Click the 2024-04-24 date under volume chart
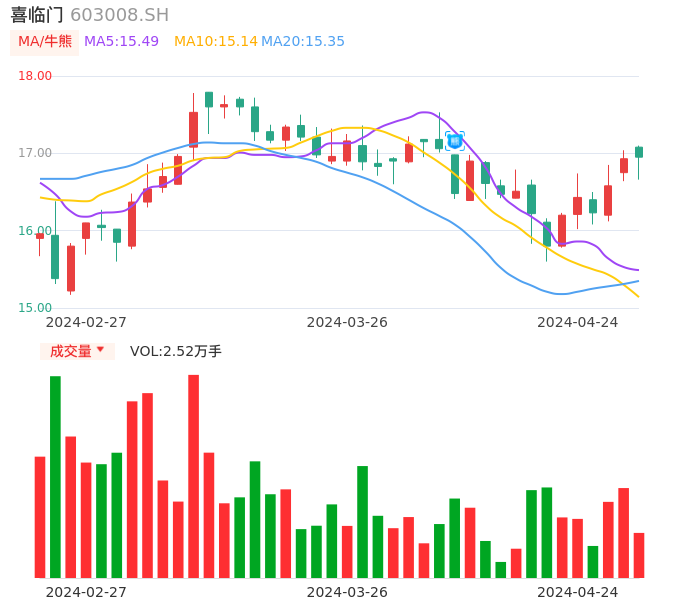The image size is (686, 606). [x=578, y=592]
